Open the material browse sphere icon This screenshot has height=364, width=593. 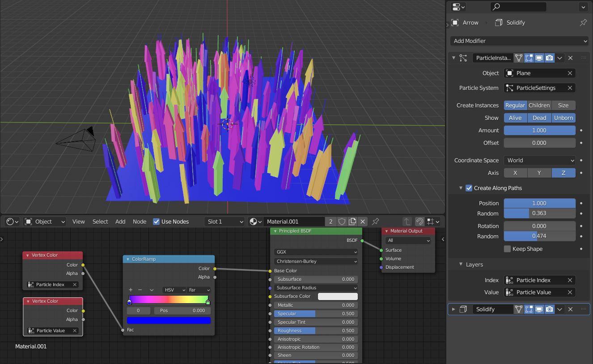(255, 221)
